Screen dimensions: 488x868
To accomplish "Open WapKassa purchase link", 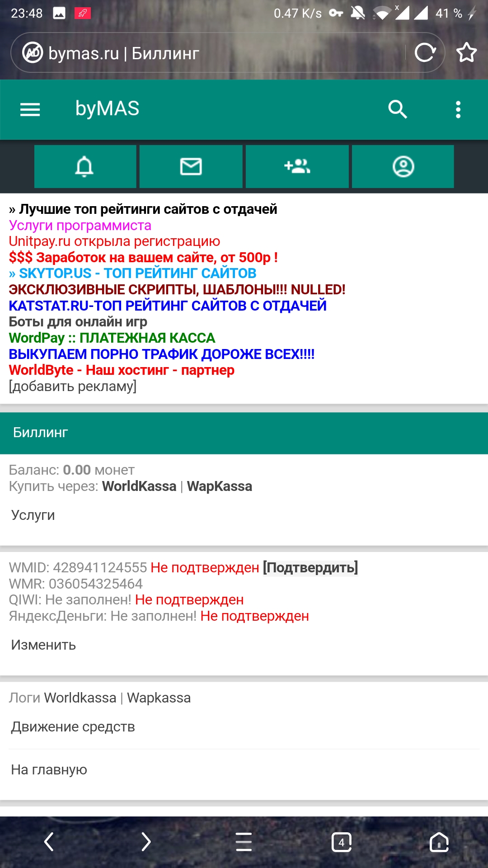I will coord(220,486).
